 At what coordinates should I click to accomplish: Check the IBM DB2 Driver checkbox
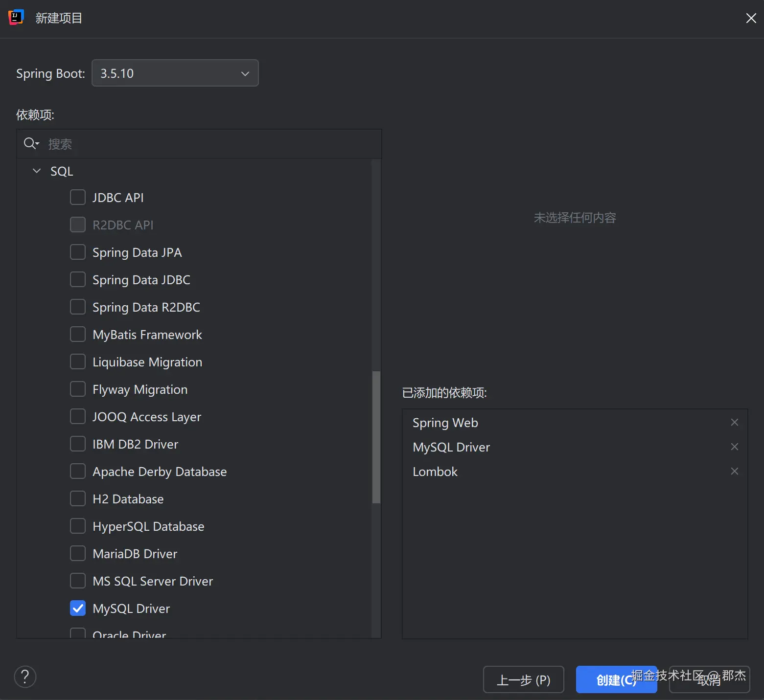[x=78, y=444]
